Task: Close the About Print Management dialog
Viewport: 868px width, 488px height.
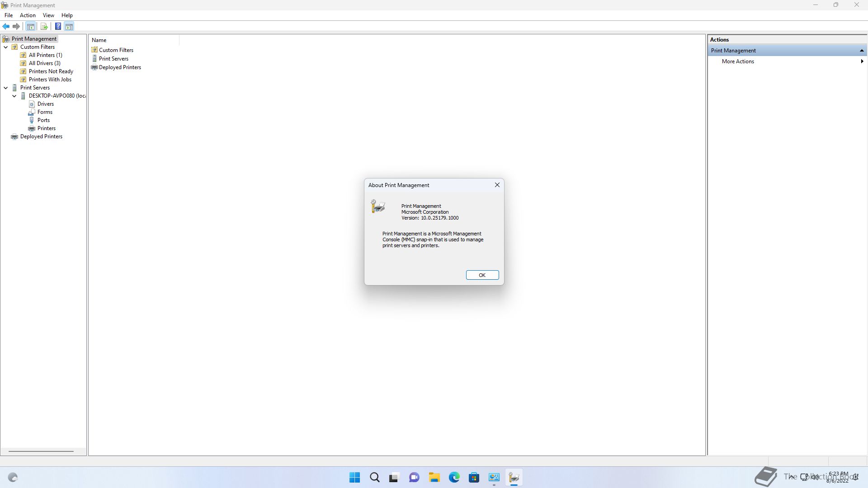Action: (x=497, y=185)
